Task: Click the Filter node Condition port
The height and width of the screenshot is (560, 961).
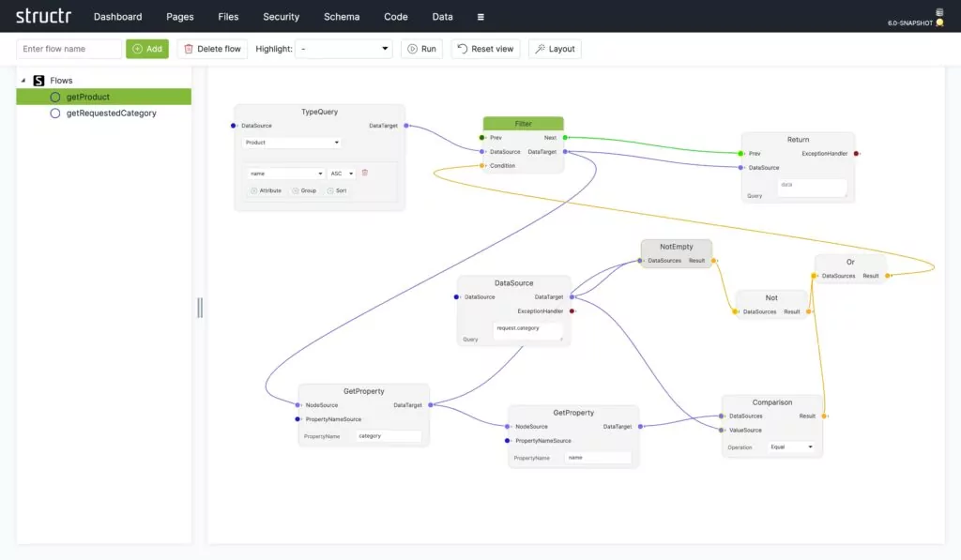Action: 481,165
